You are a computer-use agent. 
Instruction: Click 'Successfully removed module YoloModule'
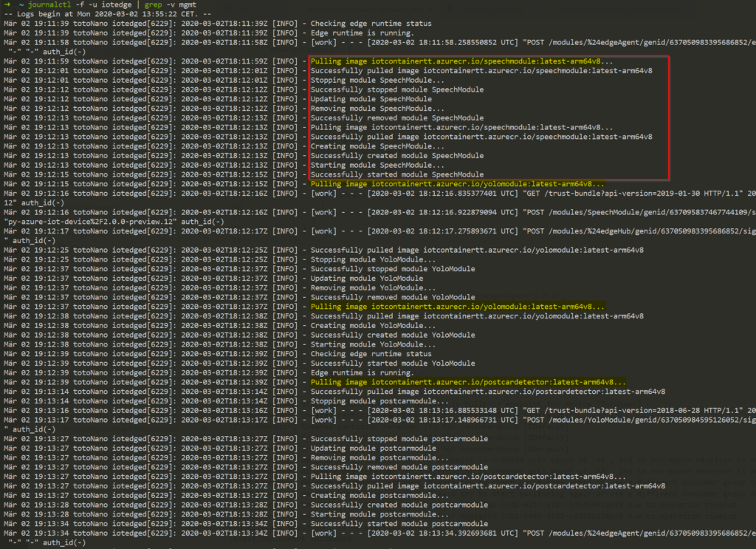pos(393,297)
